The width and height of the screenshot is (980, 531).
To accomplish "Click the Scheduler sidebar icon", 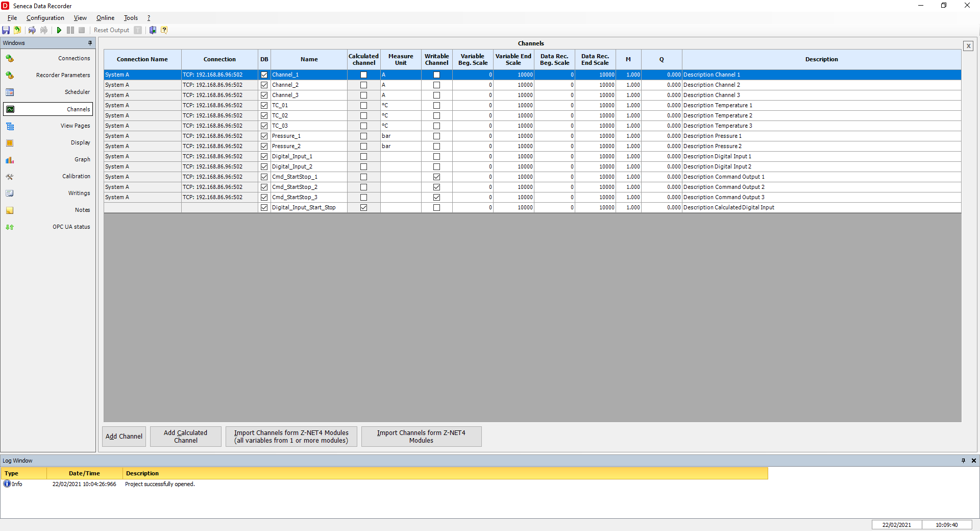I will click(10, 92).
